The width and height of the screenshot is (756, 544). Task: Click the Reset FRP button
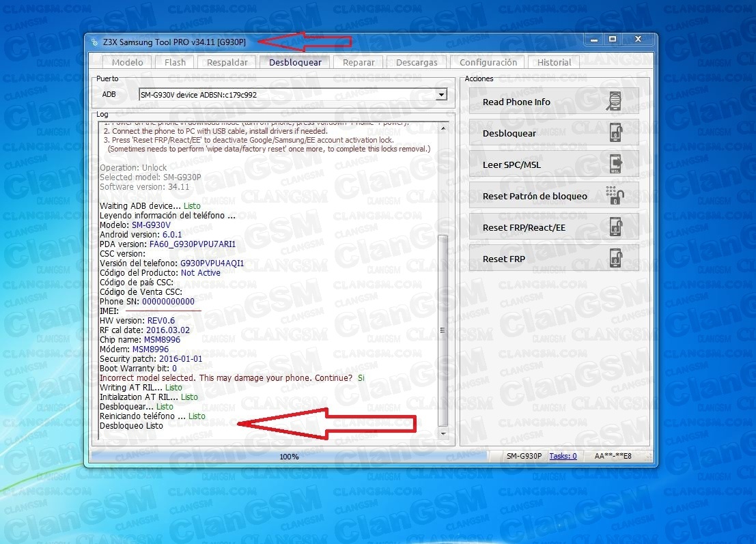point(554,258)
